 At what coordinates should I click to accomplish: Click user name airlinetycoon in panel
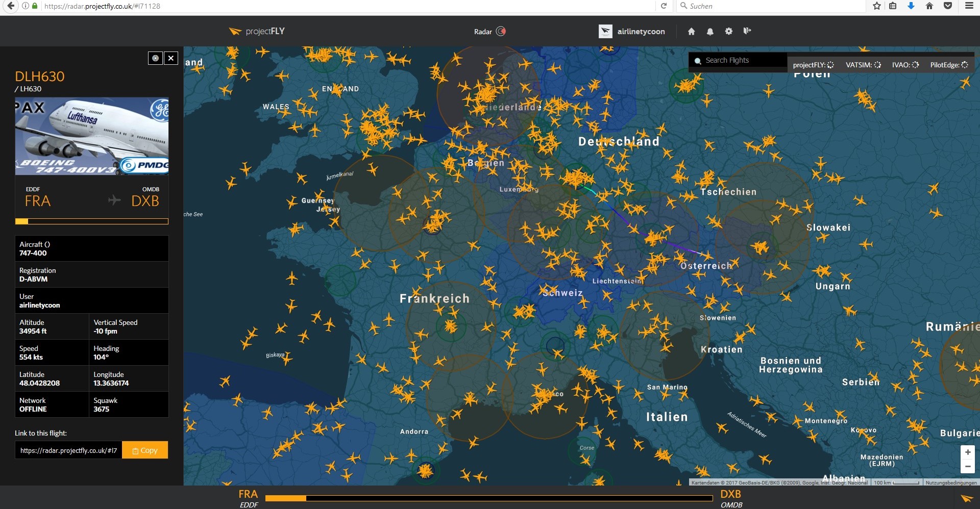(39, 305)
